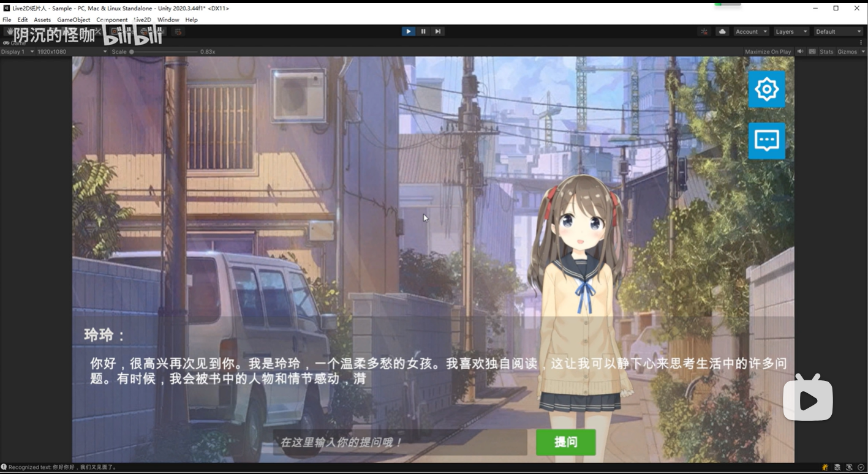Open the GameObject menu
The image size is (868, 474).
pos(74,20)
